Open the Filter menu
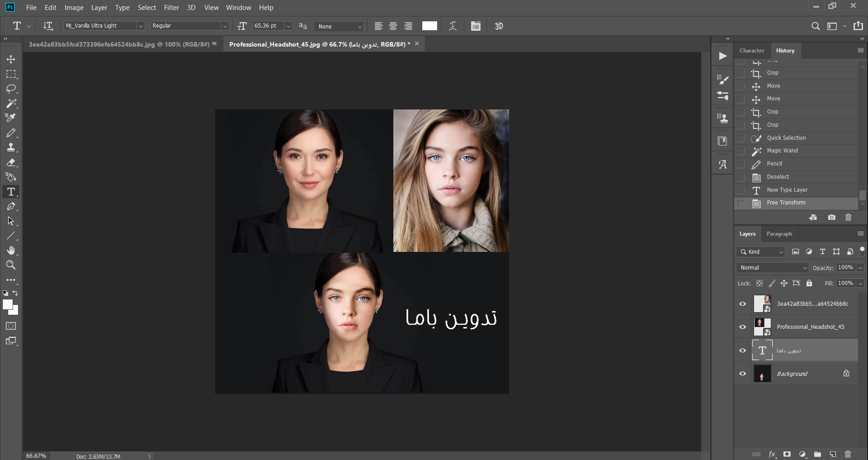 pos(171,8)
